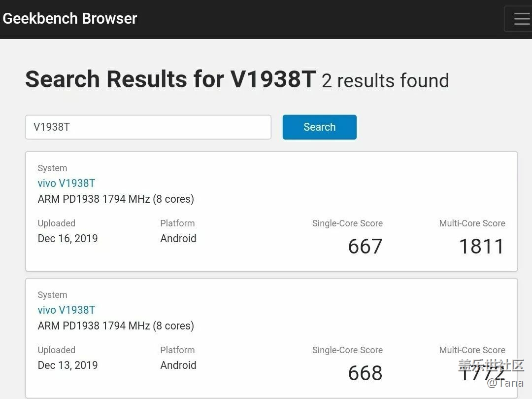Click the 1811 multi-core score
This screenshot has width=532, height=399.
point(481,246)
